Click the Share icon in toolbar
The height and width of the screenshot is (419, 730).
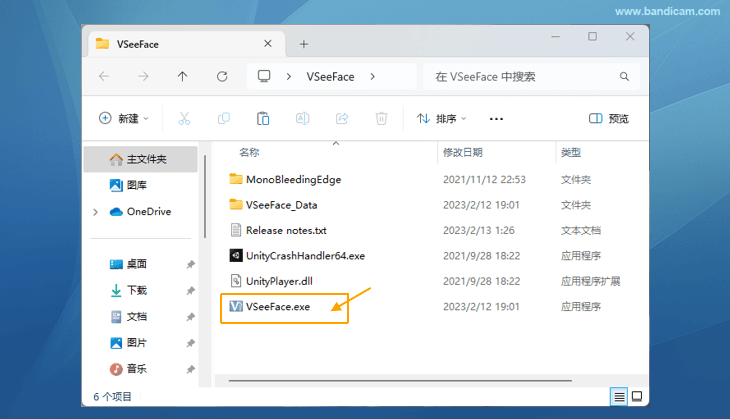pos(342,119)
